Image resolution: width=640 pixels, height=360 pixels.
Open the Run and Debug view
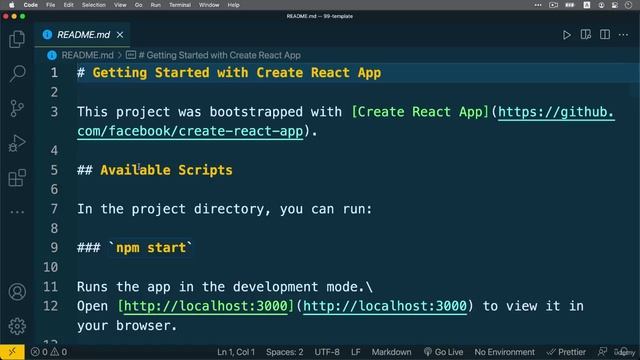coord(17,143)
